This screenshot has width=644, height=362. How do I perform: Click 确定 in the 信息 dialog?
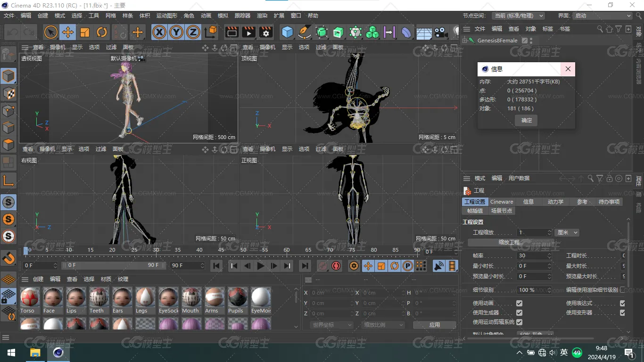527,120
